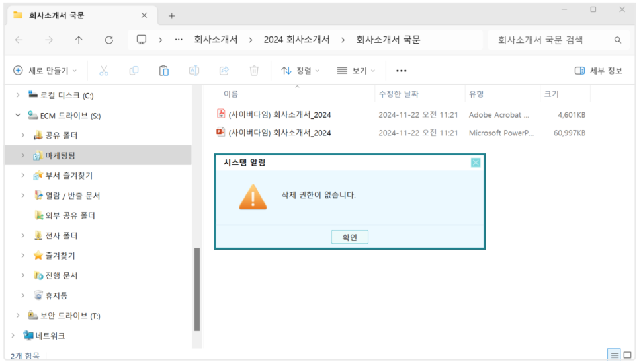Viewport: 639px width, 364px height.
Task: Sort by the 유형 column header
Action: (x=476, y=94)
